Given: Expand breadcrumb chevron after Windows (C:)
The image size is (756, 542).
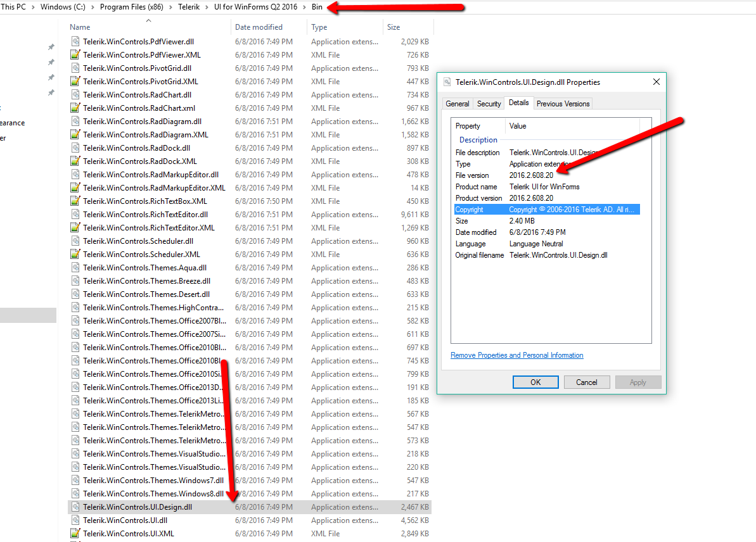Looking at the screenshot, I should pos(93,7).
